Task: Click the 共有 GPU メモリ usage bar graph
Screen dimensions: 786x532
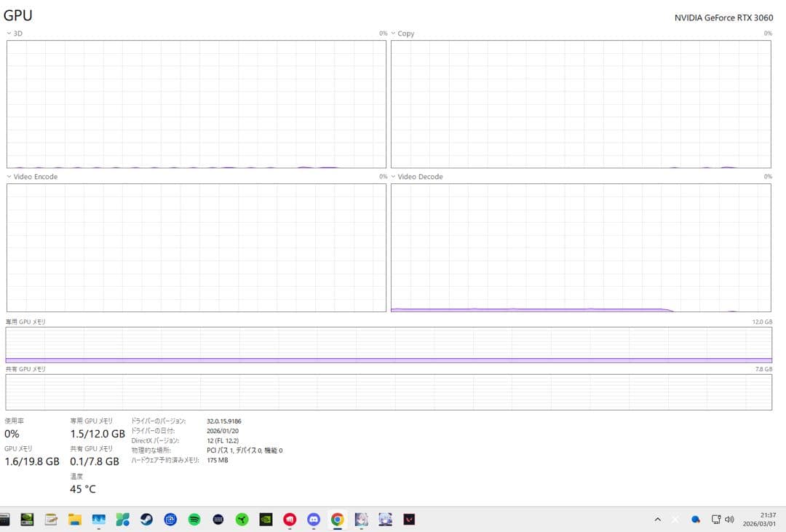Action: pos(389,392)
